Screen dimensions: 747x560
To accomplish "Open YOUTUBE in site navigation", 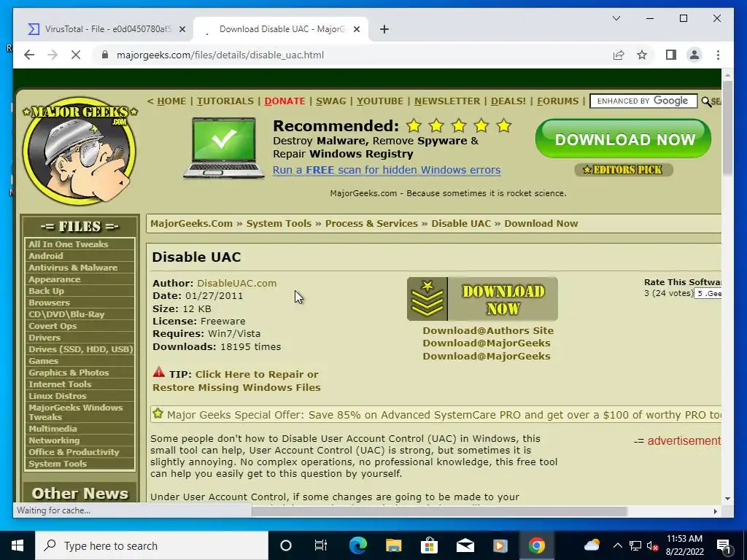I will [379, 101].
